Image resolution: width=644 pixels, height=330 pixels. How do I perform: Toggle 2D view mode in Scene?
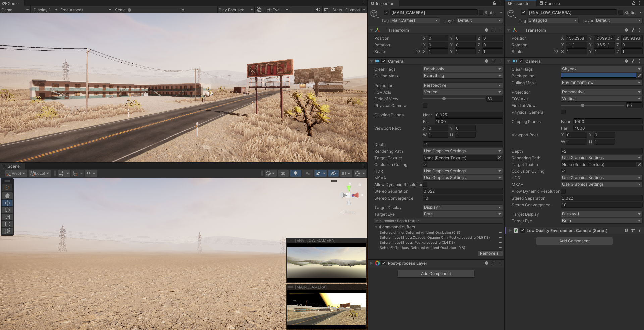click(x=283, y=173)
